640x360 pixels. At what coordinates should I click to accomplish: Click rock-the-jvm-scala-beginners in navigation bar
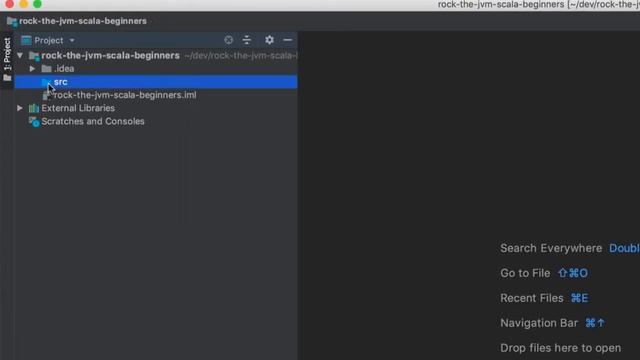pyautogui.click(x=83, y=21)
